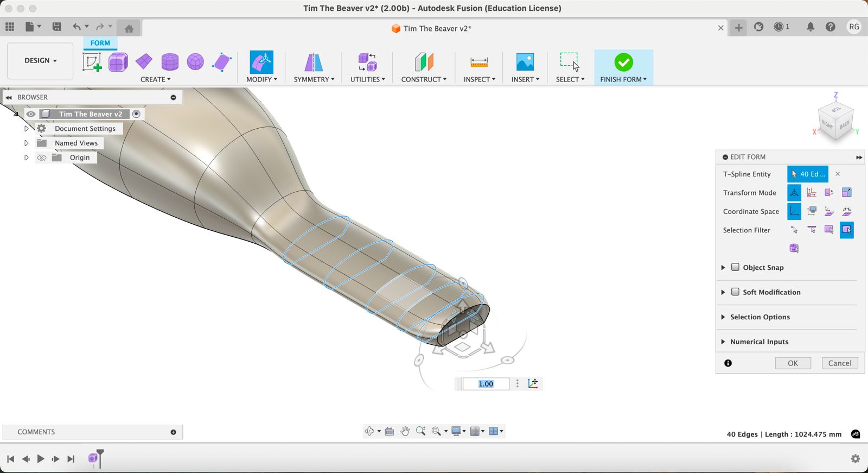Select the Quadball create tool
The height and width of the screenshot is (473, 868).
point(195,62)
